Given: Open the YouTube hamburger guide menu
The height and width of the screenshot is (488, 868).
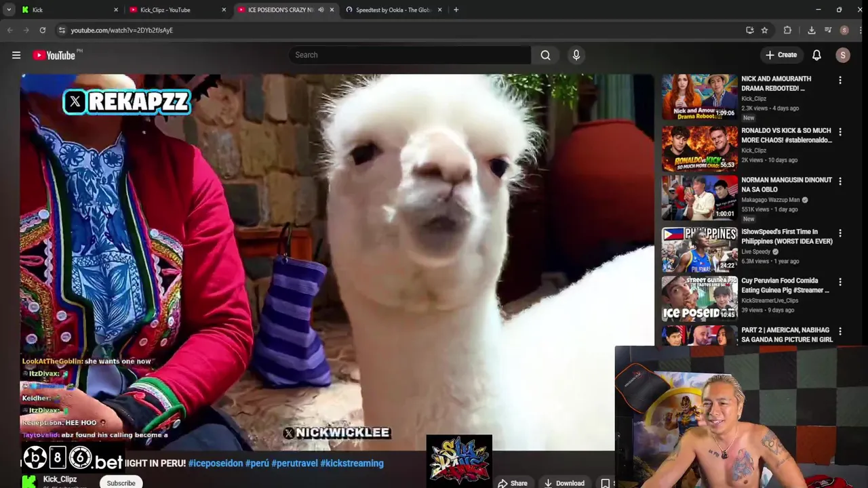Looking at the screenshot, I should coord(16,56).
